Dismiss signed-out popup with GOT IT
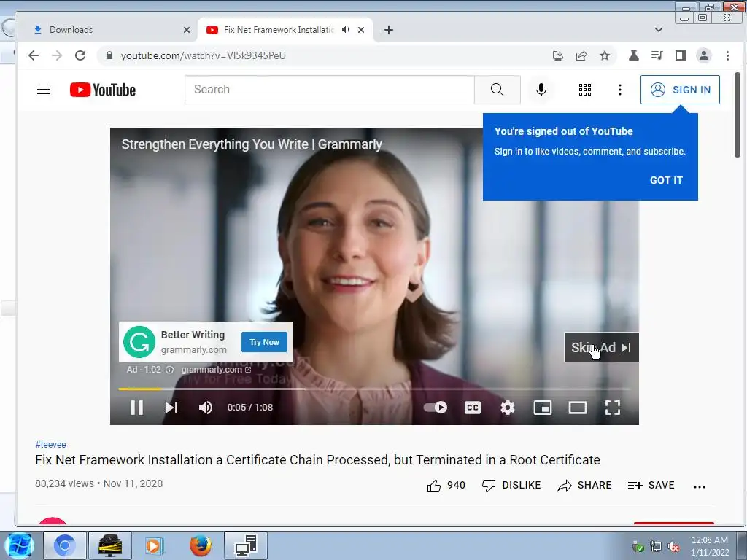 point(667,180)
